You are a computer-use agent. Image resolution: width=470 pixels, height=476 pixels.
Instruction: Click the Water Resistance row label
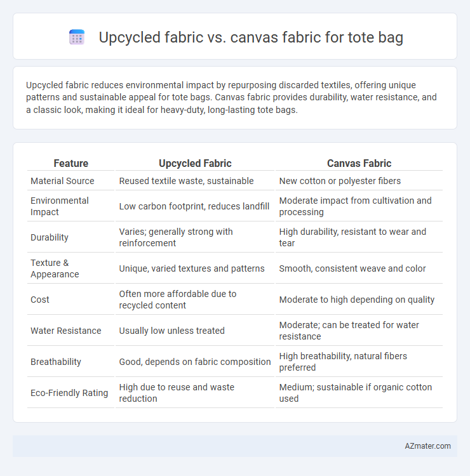(x=66, y=331)
